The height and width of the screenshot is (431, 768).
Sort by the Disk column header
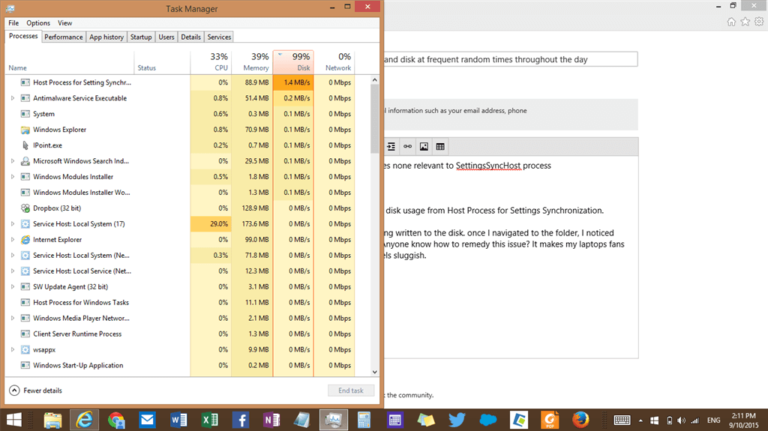click(x=293, y=62)
